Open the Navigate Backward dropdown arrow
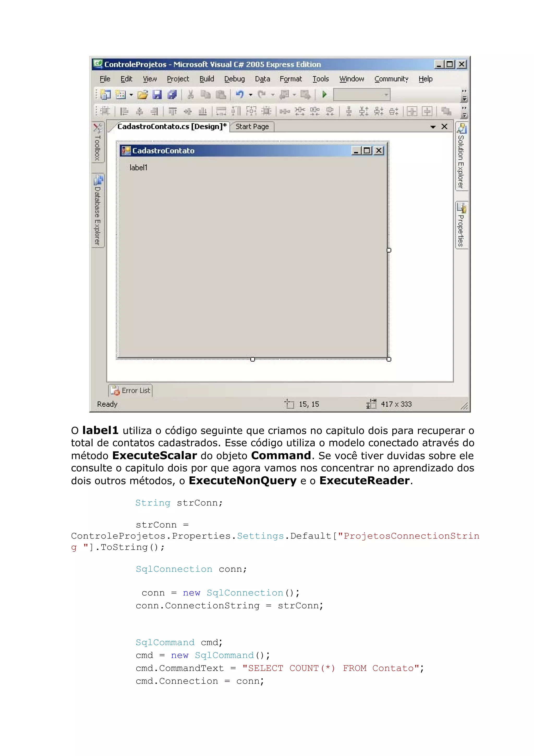This screenshot has width=534, height=756. (294, 95)
